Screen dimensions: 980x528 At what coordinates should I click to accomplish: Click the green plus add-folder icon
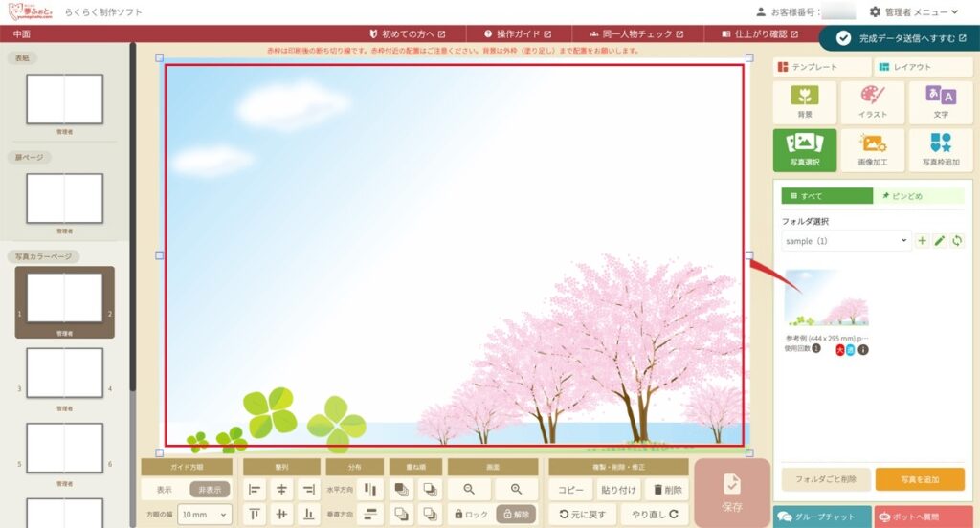(922, 241)
